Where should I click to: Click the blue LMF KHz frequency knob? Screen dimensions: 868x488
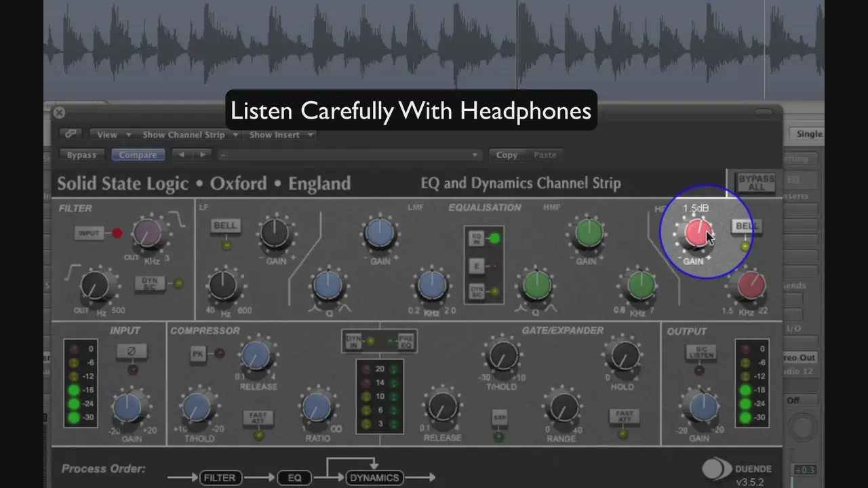click(x=432, y=285)
